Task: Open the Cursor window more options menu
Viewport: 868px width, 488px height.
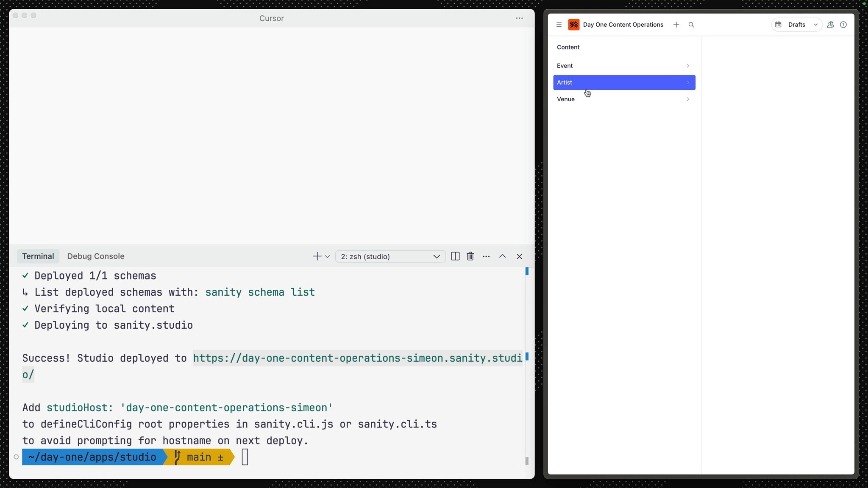Action: [519, 18]
